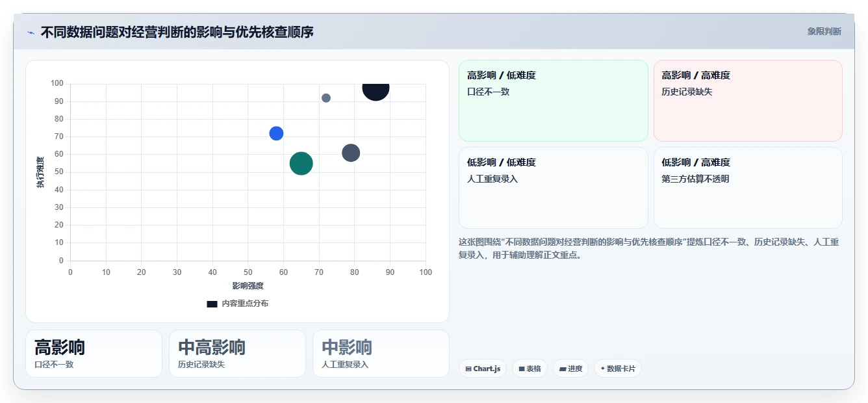Image resolution: width=868 pixels, height=403 pixels.
Task: Click the Chart.js tag chip
Action: 483,369
